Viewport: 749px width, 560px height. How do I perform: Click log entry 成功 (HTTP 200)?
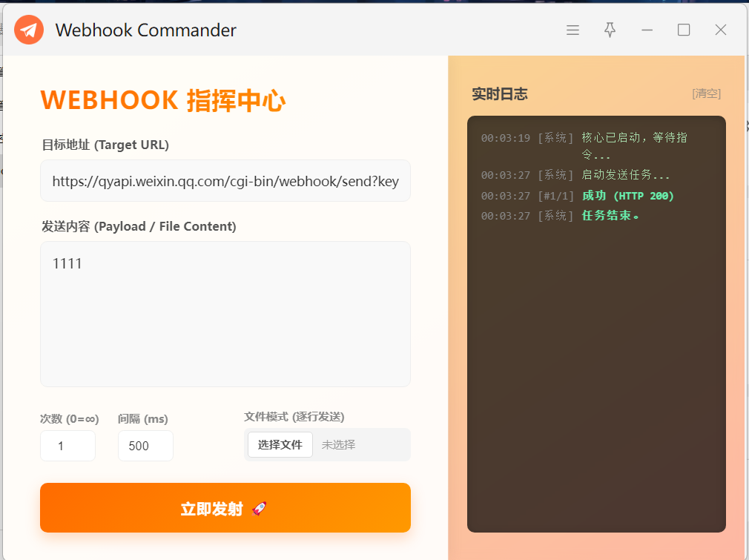pos(627,195)
